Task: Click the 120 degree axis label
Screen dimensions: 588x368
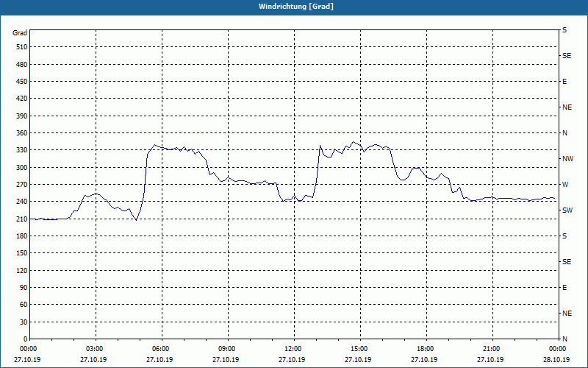Action: (x=21, y=270)
